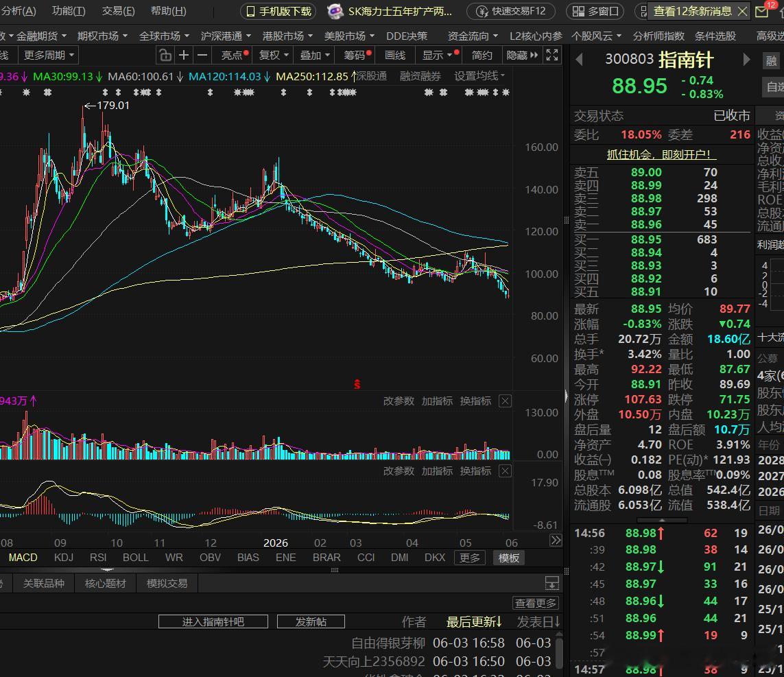The image size is (784, 677).
Task: Open the red S marker on chart
Action: click(x=357, y=384)
